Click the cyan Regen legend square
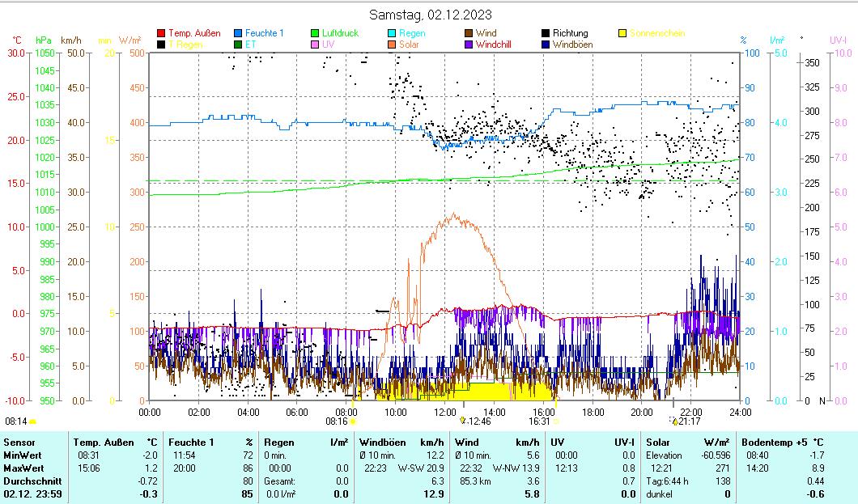 click(393, 33)
